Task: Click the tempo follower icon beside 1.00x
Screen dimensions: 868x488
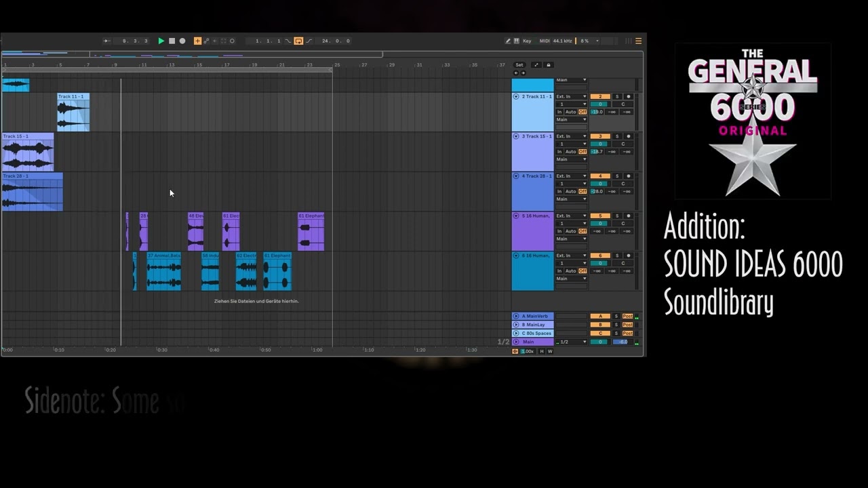Action: click(515, 351)
